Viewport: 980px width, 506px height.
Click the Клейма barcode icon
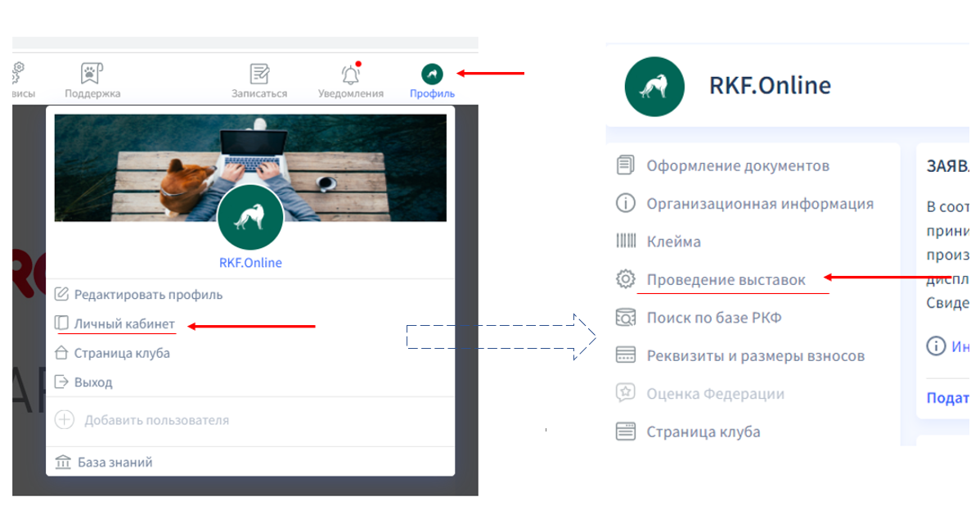625,242
